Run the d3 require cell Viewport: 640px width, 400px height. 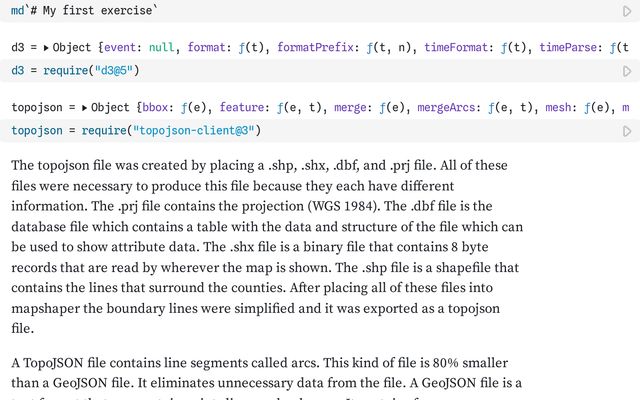pos(627,71)
